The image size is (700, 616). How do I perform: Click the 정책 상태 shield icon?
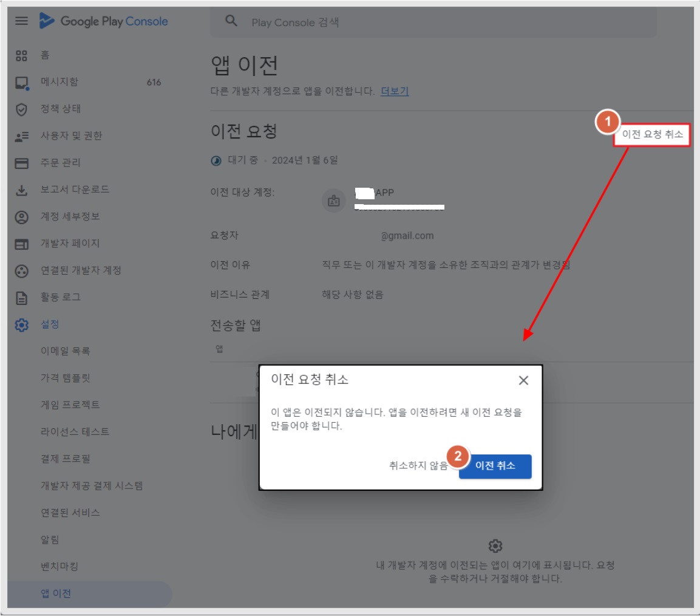21,109
